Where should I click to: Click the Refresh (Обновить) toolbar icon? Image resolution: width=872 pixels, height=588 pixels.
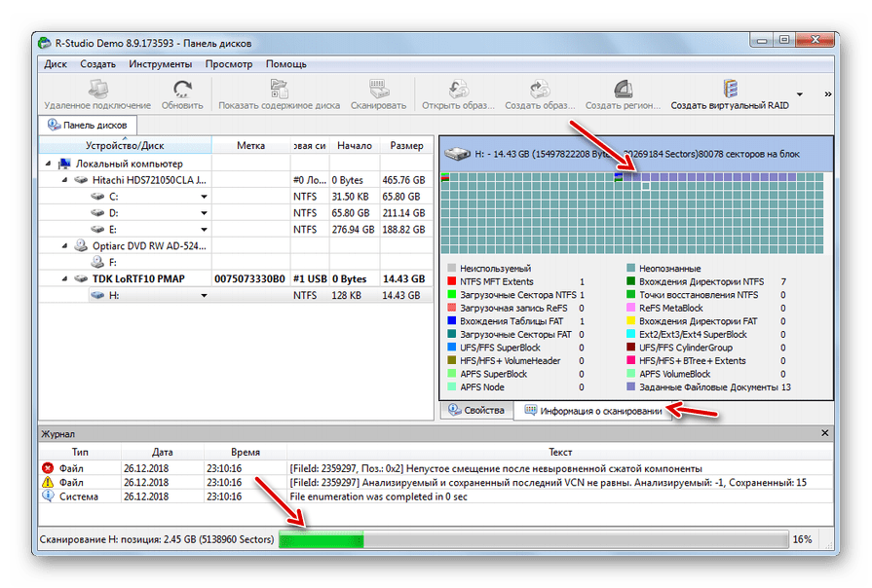click(x=182, y=89)
